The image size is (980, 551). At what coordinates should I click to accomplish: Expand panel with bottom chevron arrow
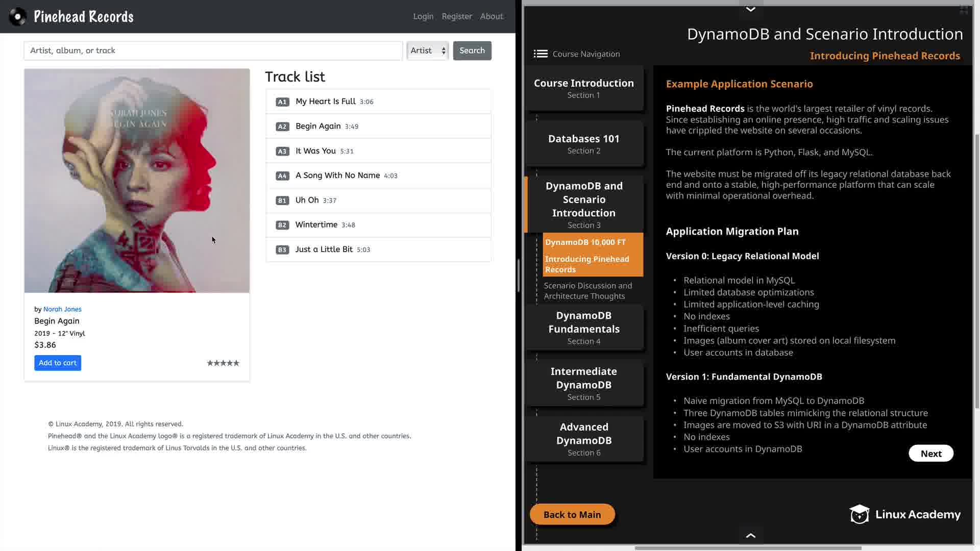click(x=750, y=535)
